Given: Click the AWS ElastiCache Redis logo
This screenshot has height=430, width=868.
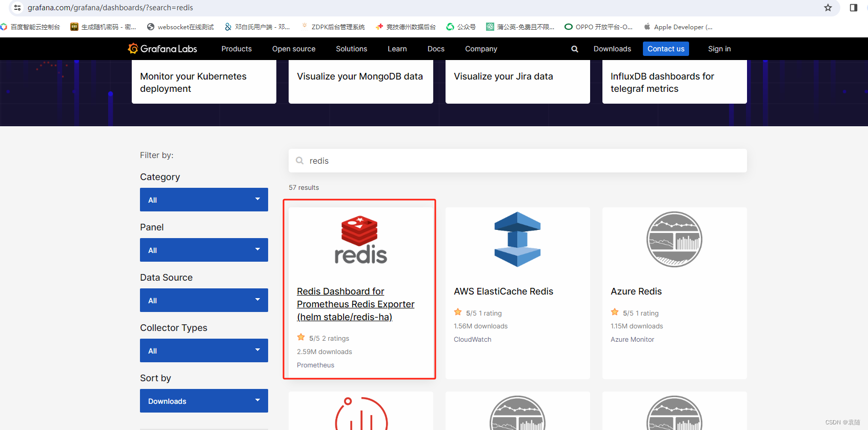Looking at the screenshot, I should pos(517,239).
